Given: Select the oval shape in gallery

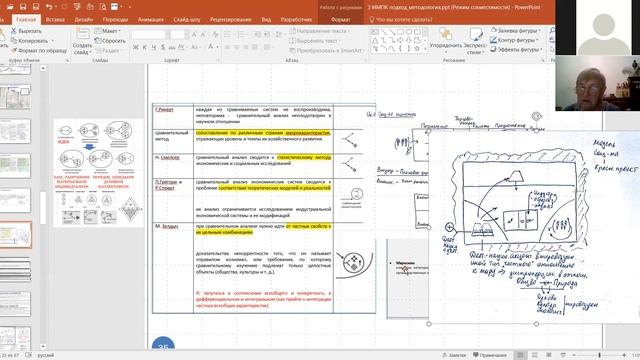Looking at the screenshot, I should pos(409,31).
